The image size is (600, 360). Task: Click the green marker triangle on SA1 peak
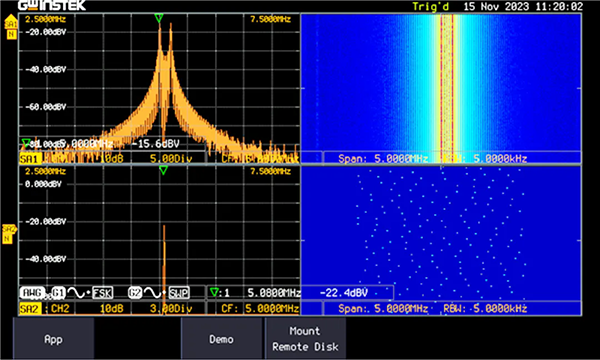coord(159,18)
